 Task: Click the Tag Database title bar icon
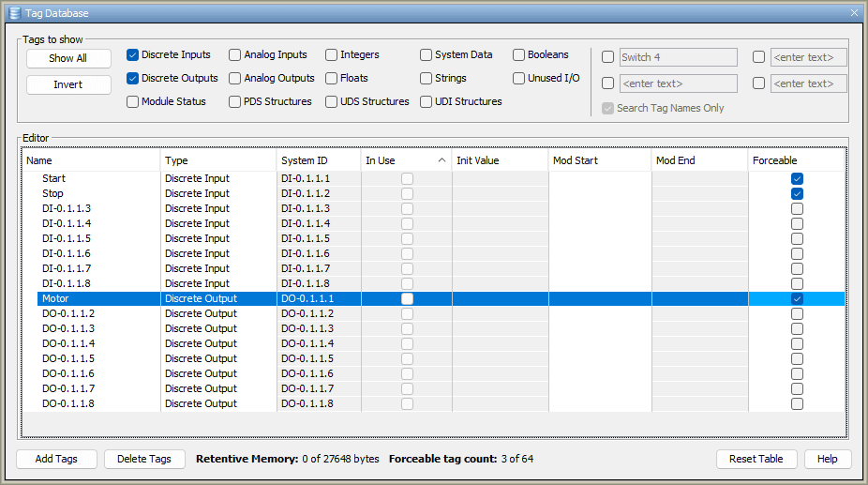(x=14, y=12)
